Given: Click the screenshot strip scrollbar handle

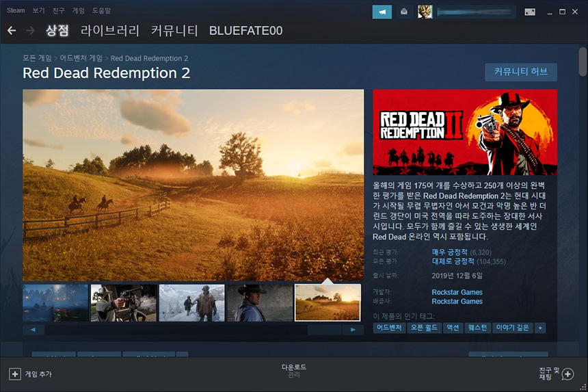Looking at the screenshot, I should pyautogui.click(x=325, y=330).
